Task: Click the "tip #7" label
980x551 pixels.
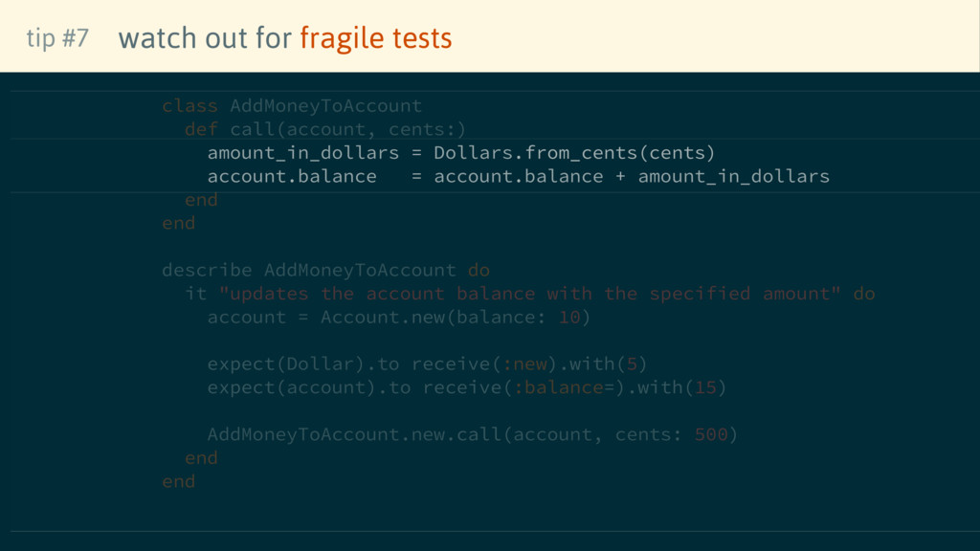Action: tap(57, 38)
